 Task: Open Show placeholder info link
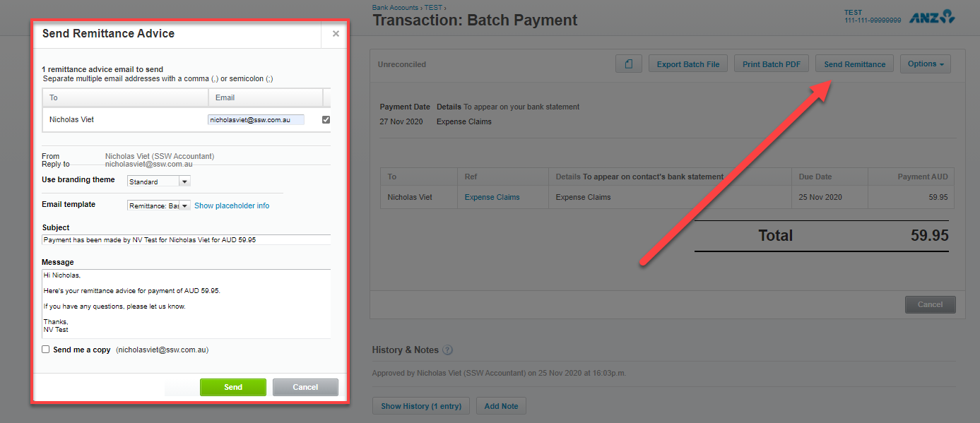point(232,205)
